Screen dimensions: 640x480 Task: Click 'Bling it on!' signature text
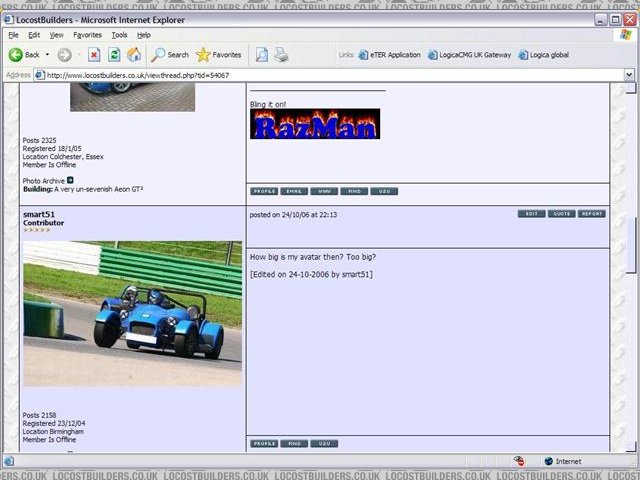tap(268, 104)
